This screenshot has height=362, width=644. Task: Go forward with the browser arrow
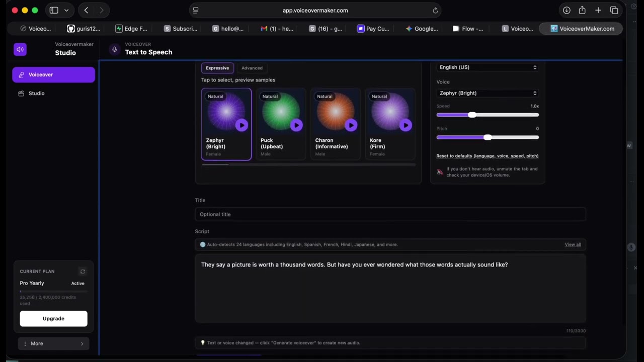coord(102,10)
